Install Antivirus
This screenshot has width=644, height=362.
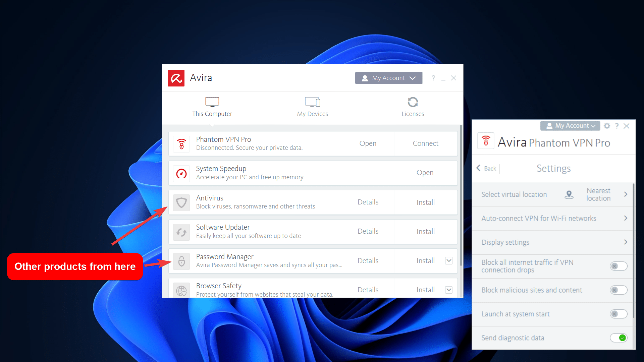[x=426, y=202]
